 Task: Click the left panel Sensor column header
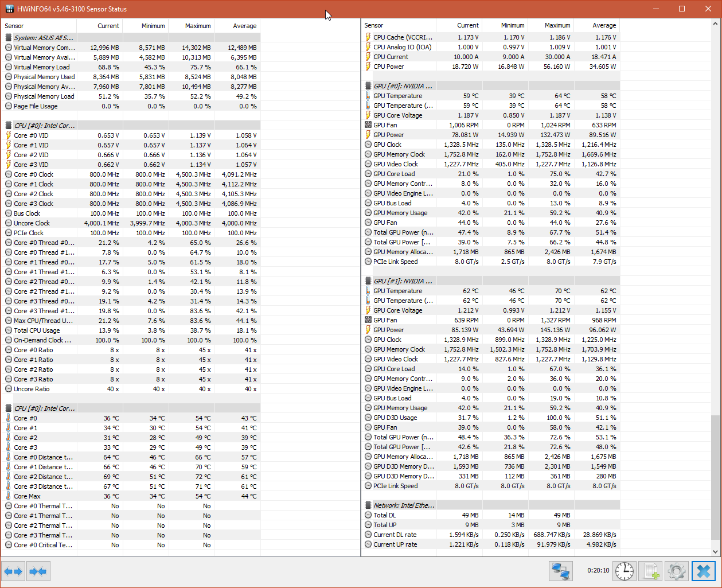coord(39,26)
